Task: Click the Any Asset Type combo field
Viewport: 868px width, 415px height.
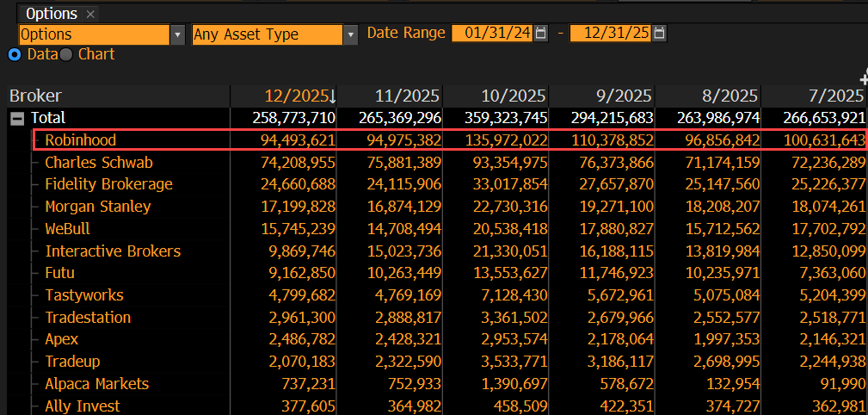Action: (268, 34)
